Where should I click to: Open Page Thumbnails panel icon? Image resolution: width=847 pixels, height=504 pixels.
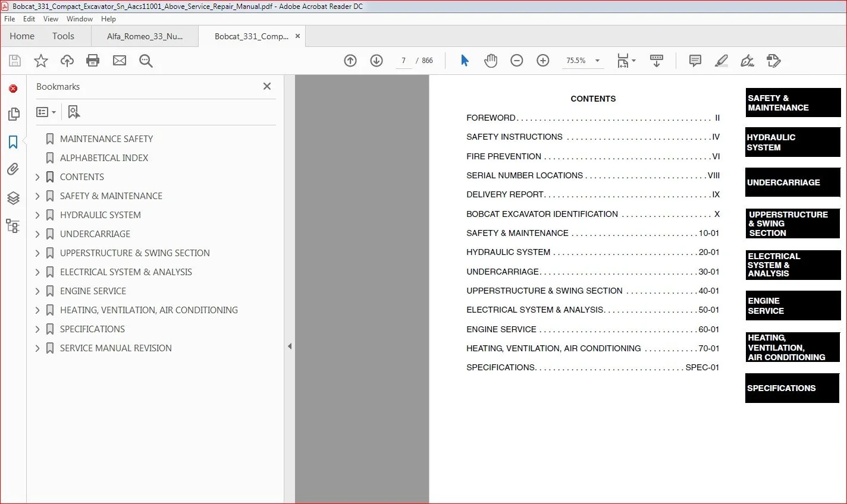(x=14, y=114)
